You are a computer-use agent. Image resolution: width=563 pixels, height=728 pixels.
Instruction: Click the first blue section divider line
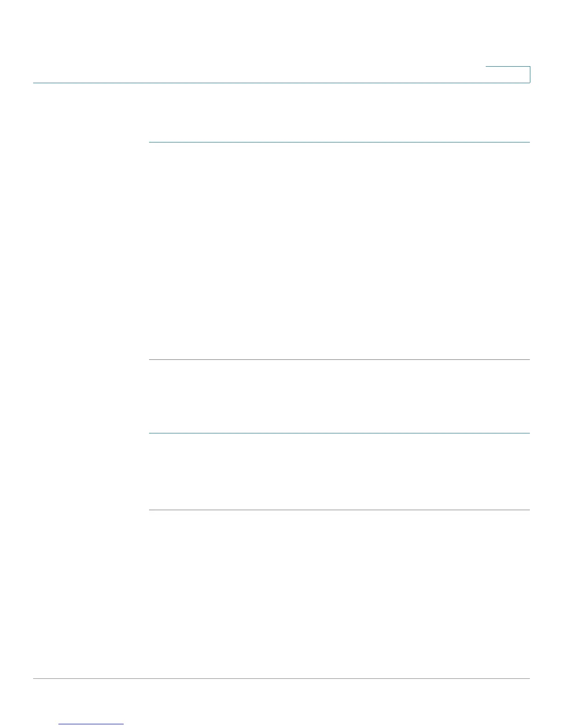tap(339, 142)
